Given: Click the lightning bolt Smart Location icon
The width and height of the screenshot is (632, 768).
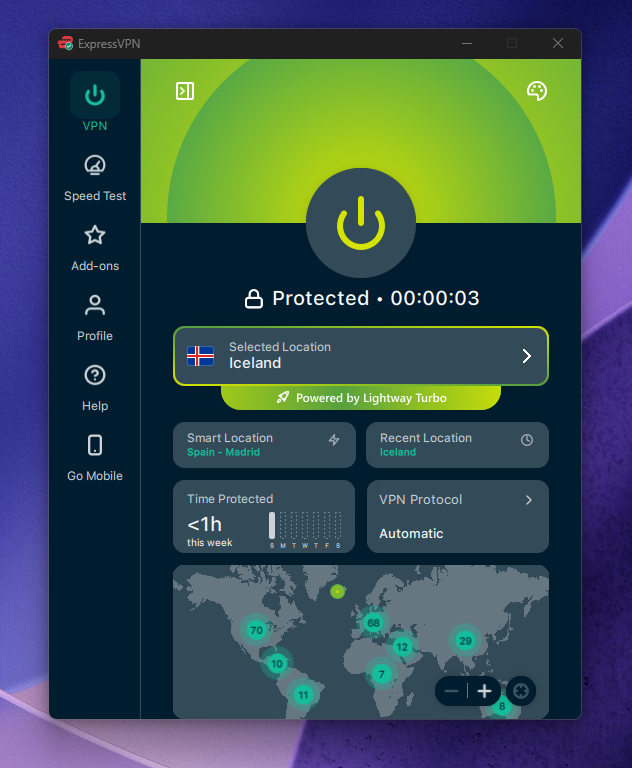Looking at the screenshot, I should 334,440.
